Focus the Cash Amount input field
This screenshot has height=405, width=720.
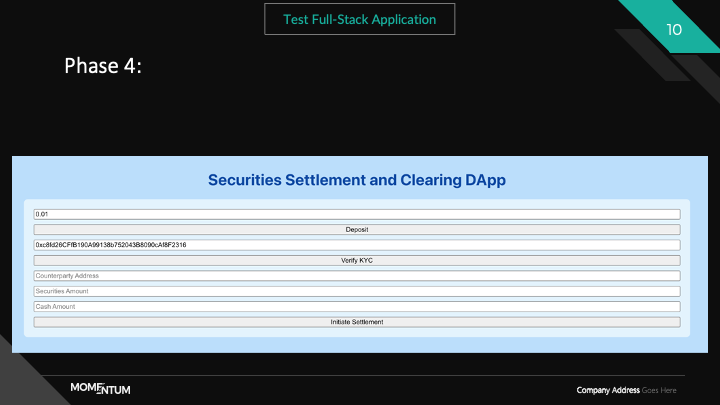click(x=357, y=307)
